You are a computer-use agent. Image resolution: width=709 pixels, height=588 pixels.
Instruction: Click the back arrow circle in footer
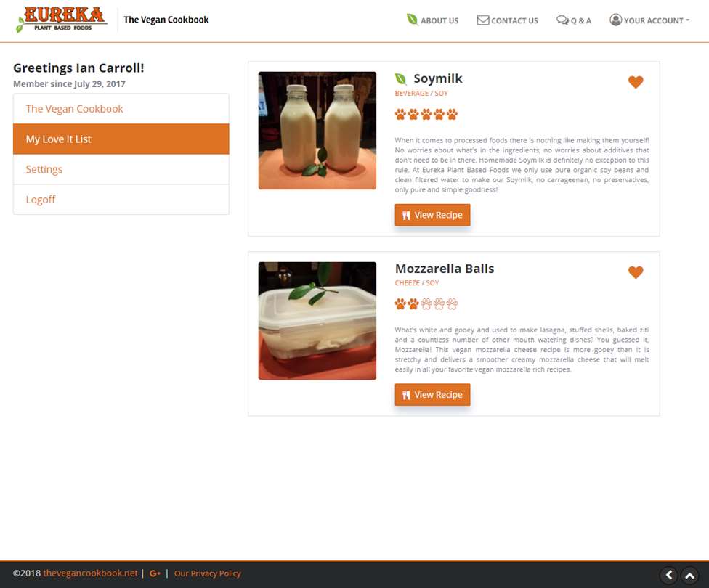(x=669, y=576)
